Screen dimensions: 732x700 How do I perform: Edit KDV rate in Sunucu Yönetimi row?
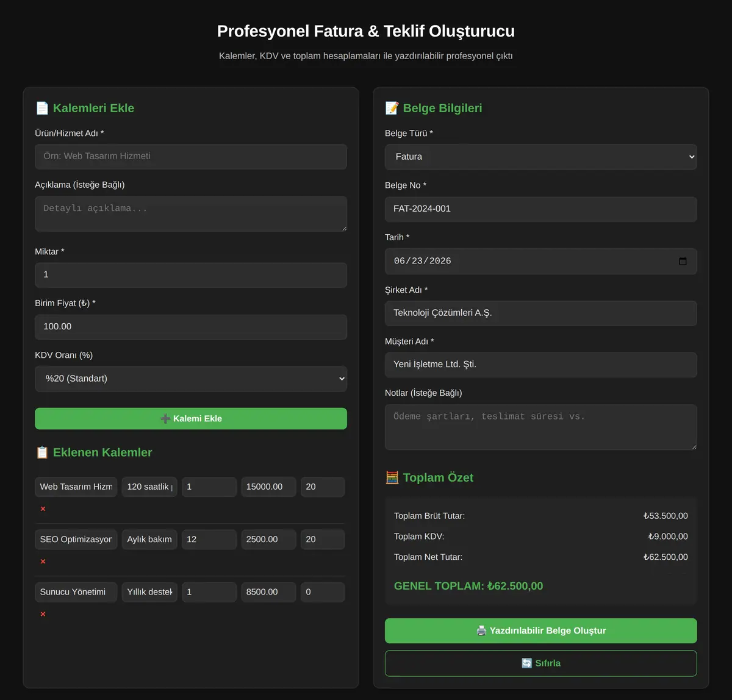323,592
